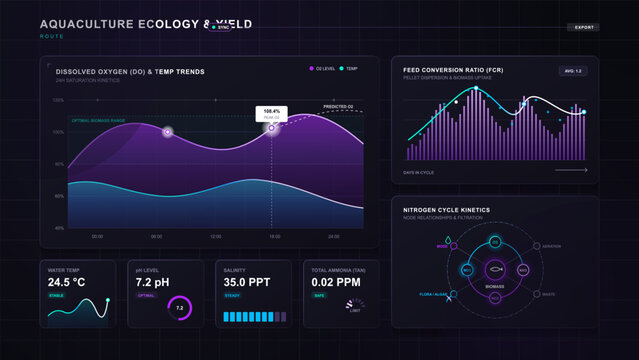Click the SYNC status pill
Image resolution: width=639 pixels, height=360 pixels.
coord(220,27)
